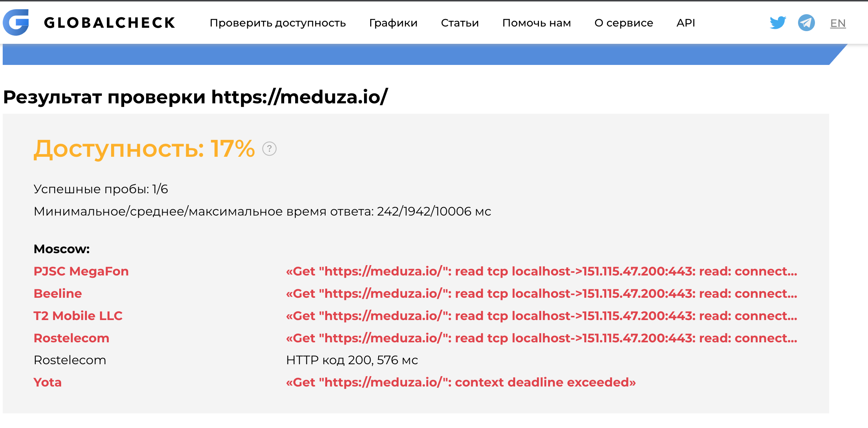Click the question mark help icon near 17%
Image resolution: width=868 pixels, height=428 pixels.
(x=269, y=148)
